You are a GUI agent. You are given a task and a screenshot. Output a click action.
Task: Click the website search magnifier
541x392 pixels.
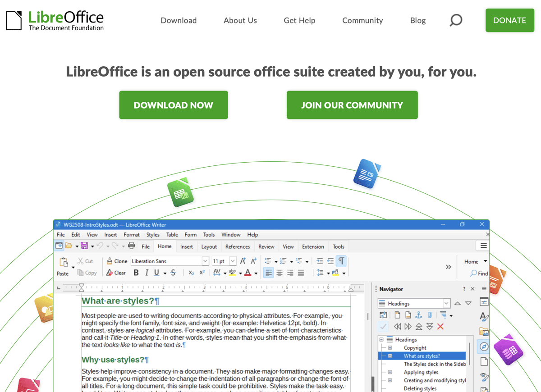click(x=456, y=20)
